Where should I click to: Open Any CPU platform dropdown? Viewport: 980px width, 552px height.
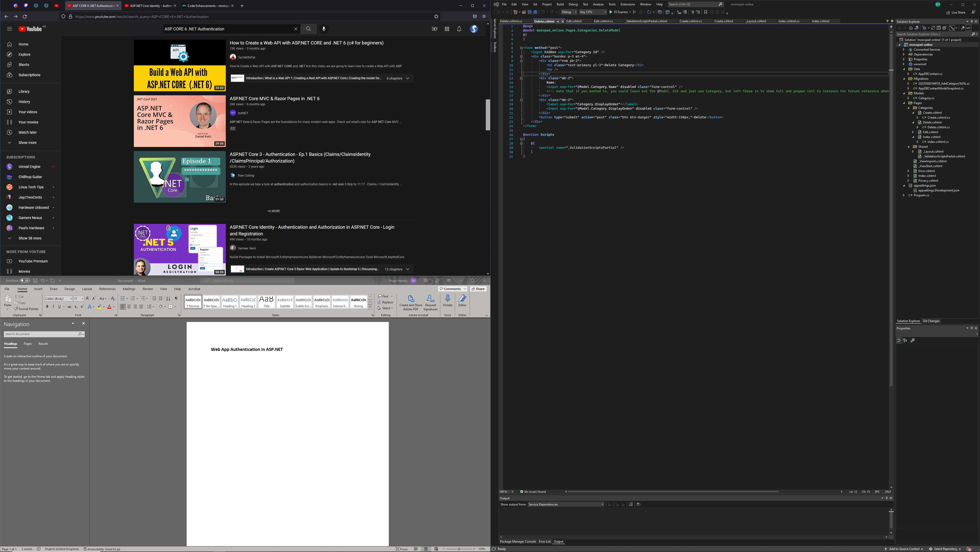593,12
